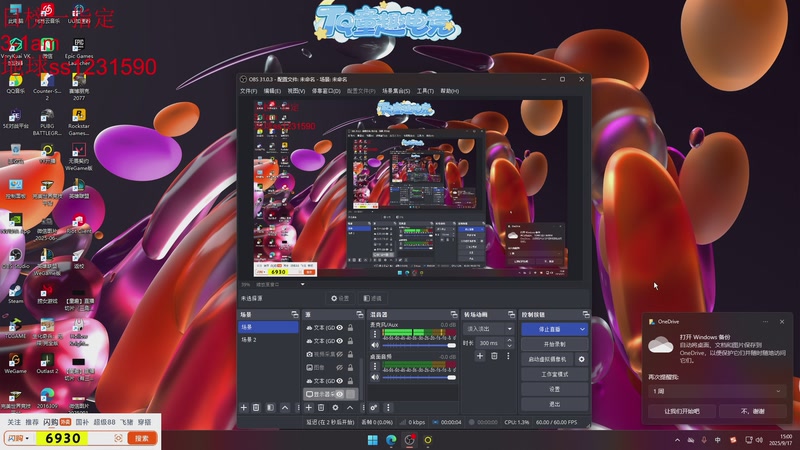
Task: Delete selected source with trash icon
Action: point(321,408)
